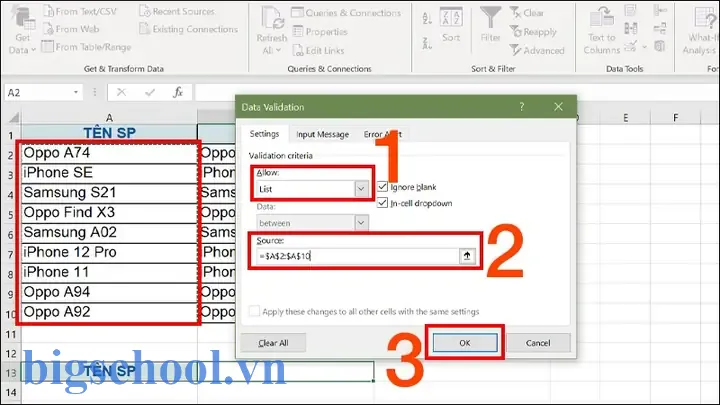This screenshot has height=405, width=720.
Task: Open Edit Links
Action: pyautogui.click(x=318, y=51)
